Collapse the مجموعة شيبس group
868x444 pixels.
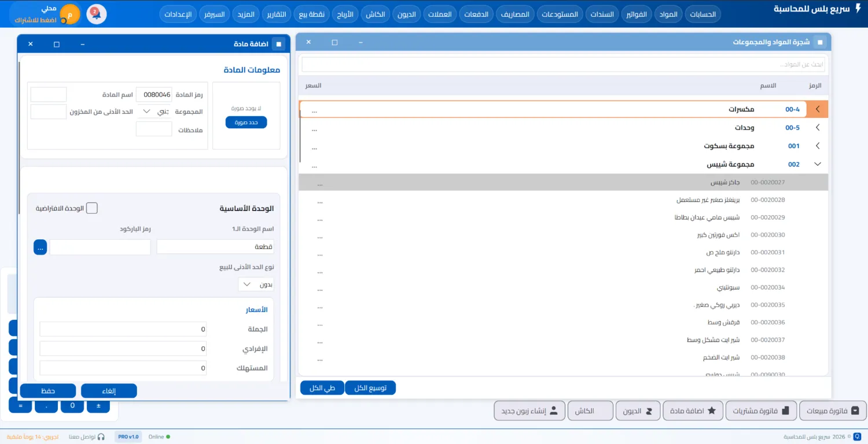pos(818,164)
